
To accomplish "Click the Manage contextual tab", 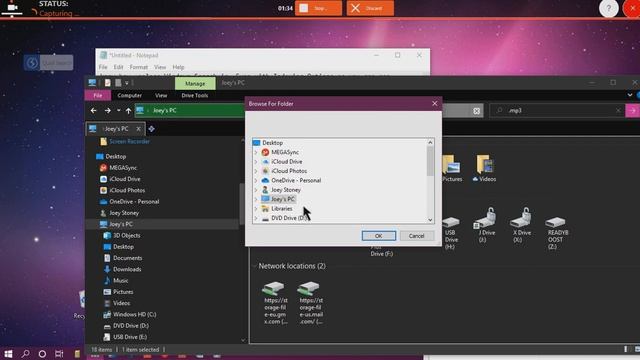I will (195, 83).
